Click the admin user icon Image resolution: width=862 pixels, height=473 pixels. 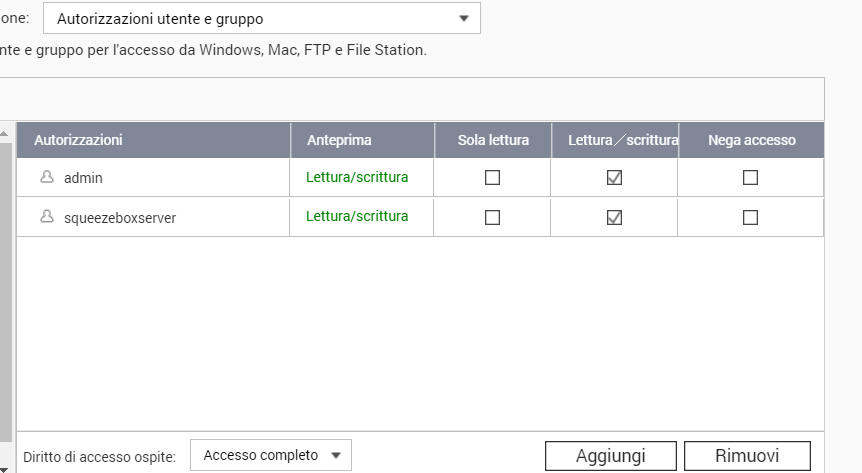(x=46, y=178)
